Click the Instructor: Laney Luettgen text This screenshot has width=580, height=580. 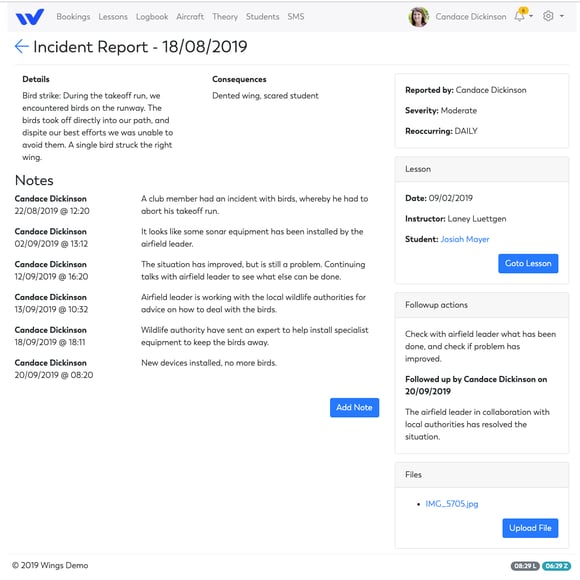(x=455, y=219)
